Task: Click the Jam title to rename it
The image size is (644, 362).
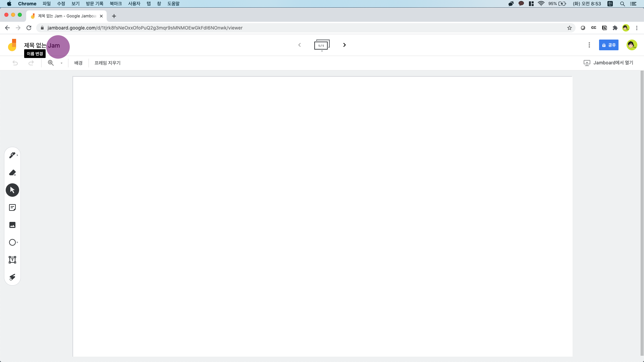Action: pos(42,45)
